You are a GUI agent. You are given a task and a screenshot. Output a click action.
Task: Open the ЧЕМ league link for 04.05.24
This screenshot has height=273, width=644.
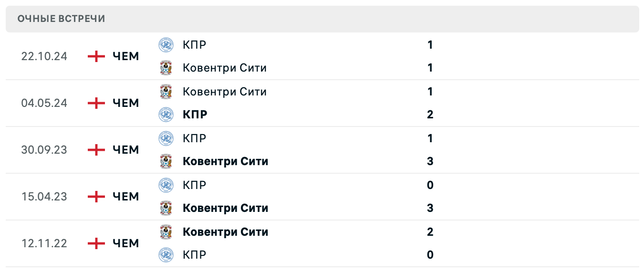(x=126, y=103)
